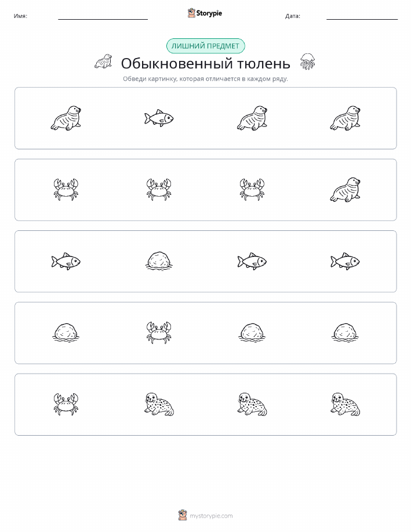Select middle spotted seal in bottom row
The width and height of the screenshot is (411, 532).
252,404
